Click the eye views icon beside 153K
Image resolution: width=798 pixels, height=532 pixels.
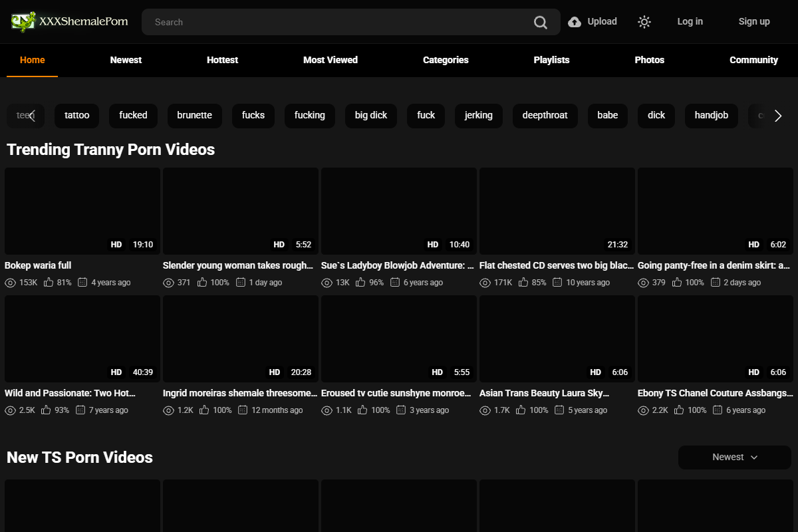click(x=10, y=283)
